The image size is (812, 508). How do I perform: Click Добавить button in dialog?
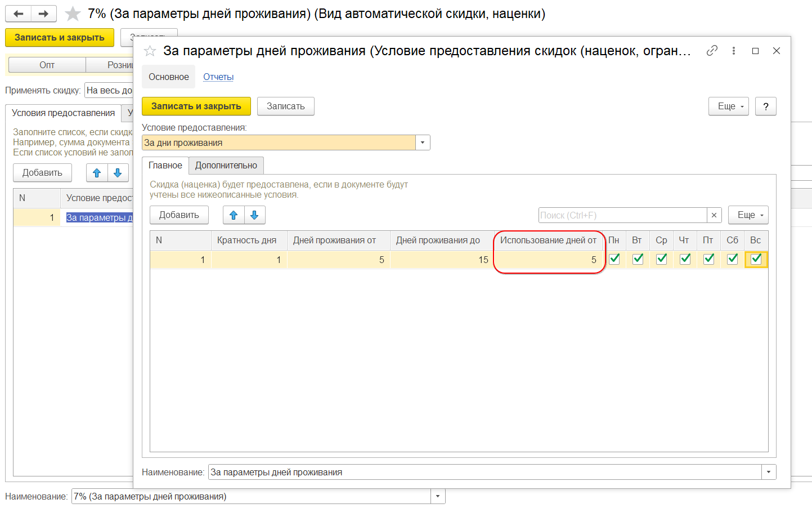pyautogui.click(x=179, y=215)
